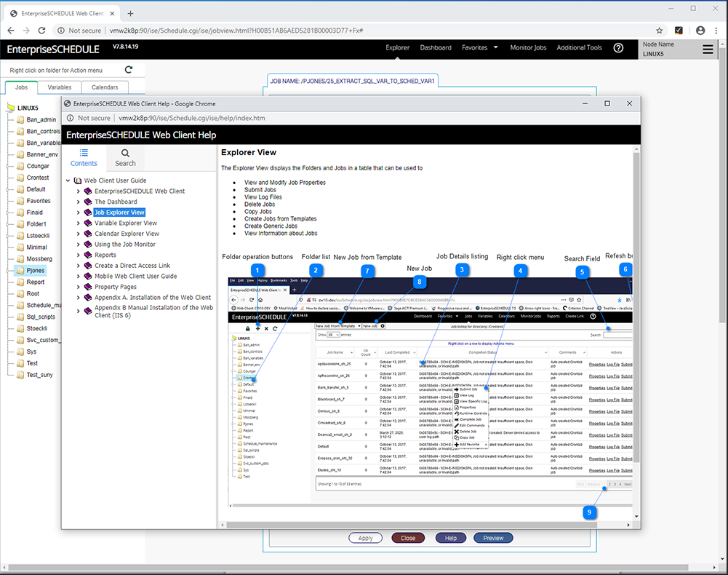Click the help question mark icon in navbar
The height and width of the screenshot is (575, 728).
(618, 48)
